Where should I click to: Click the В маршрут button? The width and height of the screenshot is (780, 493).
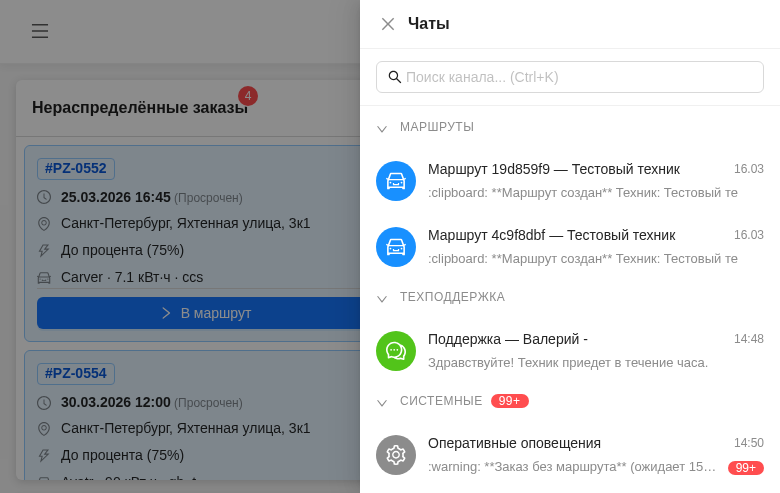200,313
